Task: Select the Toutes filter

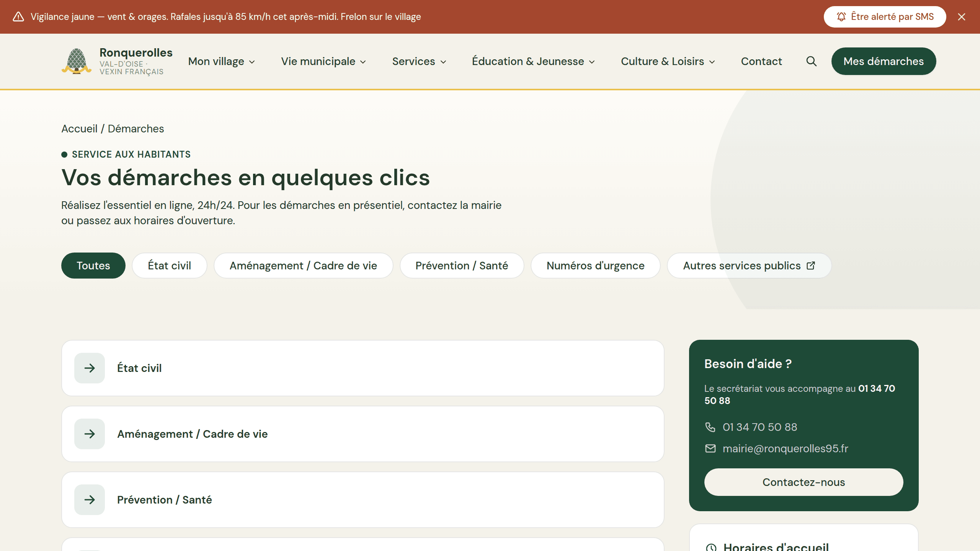Action: 93,266
